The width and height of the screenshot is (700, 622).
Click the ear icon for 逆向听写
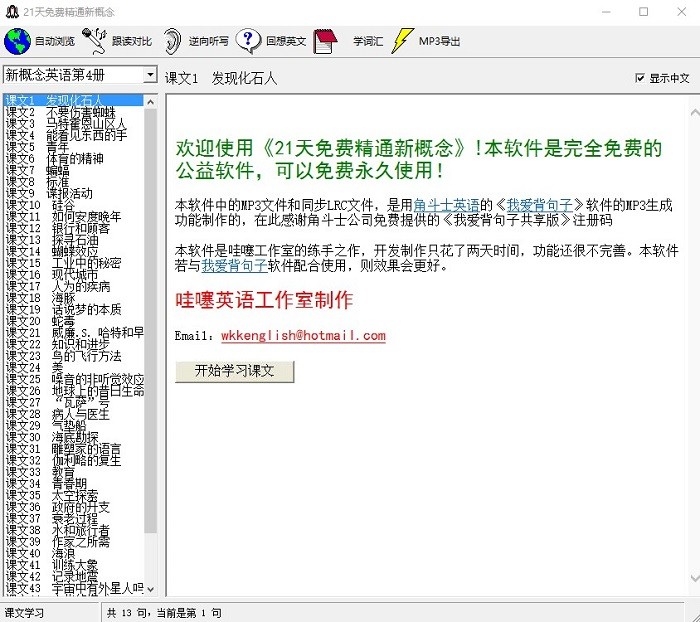(x=173, y=41)
